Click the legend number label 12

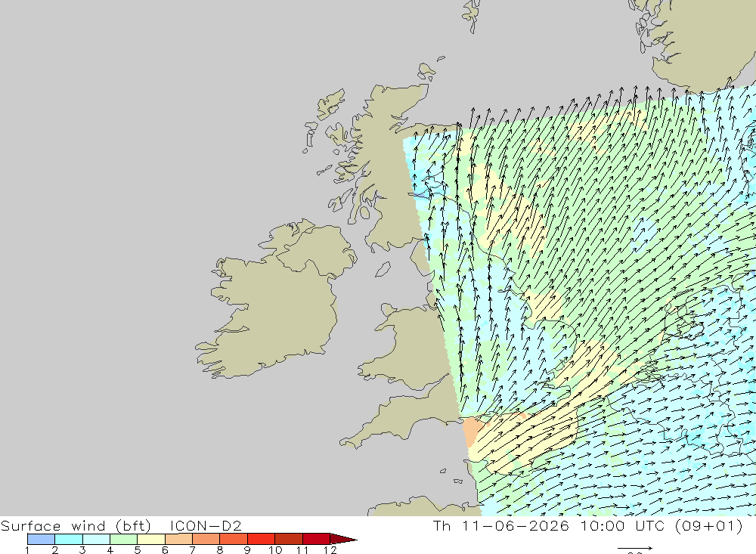(x=330, y=549)
